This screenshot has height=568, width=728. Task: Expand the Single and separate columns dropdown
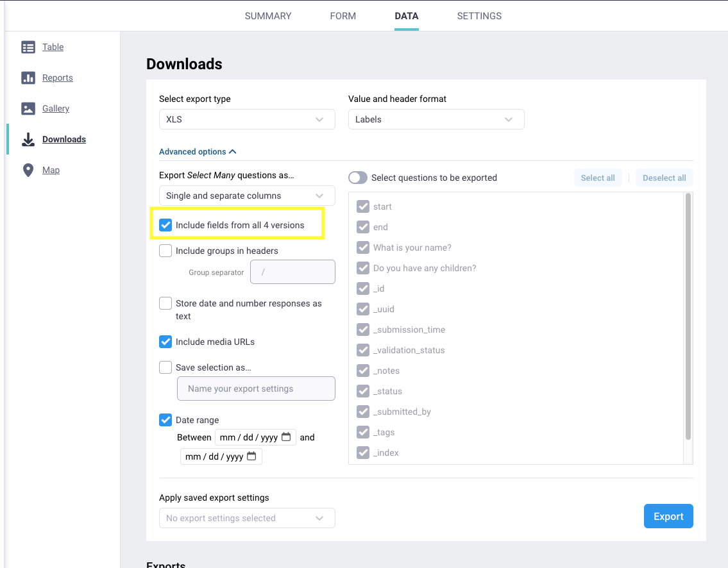[x=247, y=196]
